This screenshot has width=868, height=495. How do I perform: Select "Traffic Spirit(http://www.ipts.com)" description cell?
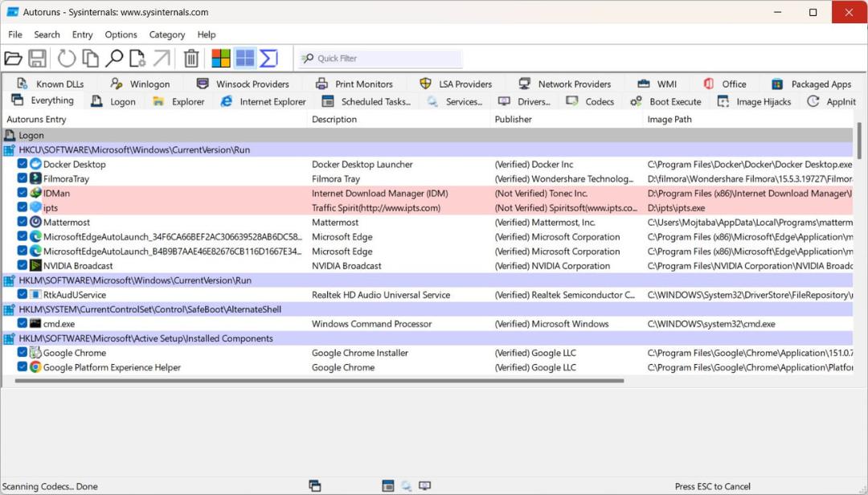[x=376, y=207]
